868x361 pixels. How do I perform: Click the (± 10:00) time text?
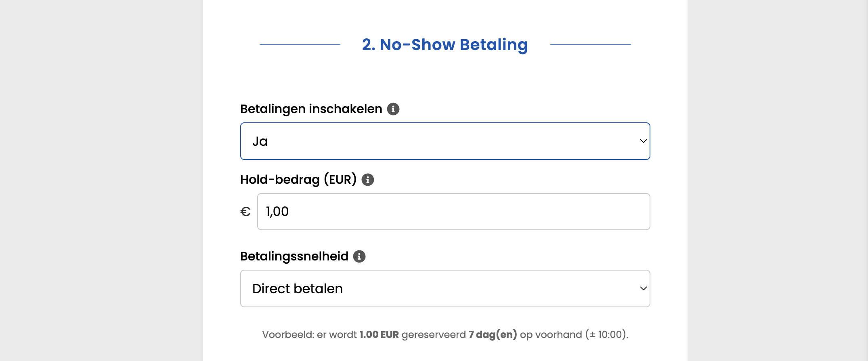point(606,335)
